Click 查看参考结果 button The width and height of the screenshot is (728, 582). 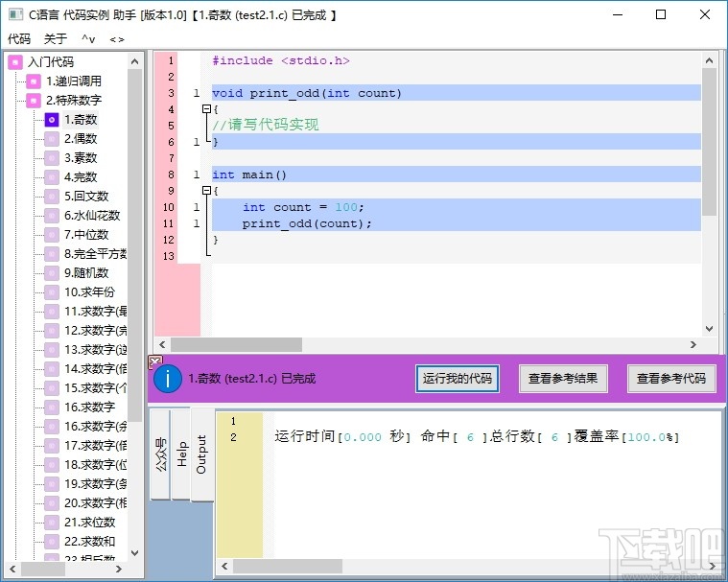(563, 379)
